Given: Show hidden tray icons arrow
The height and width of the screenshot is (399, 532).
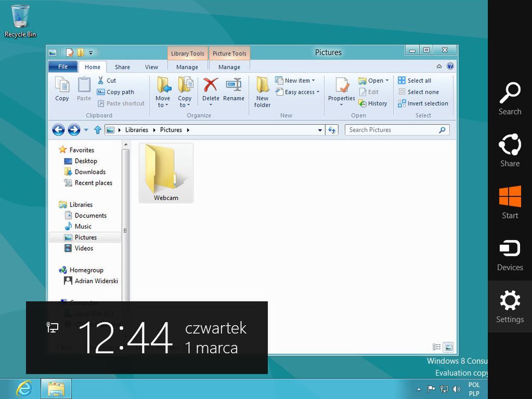Looking at the screenshot, I should (419, 390).
